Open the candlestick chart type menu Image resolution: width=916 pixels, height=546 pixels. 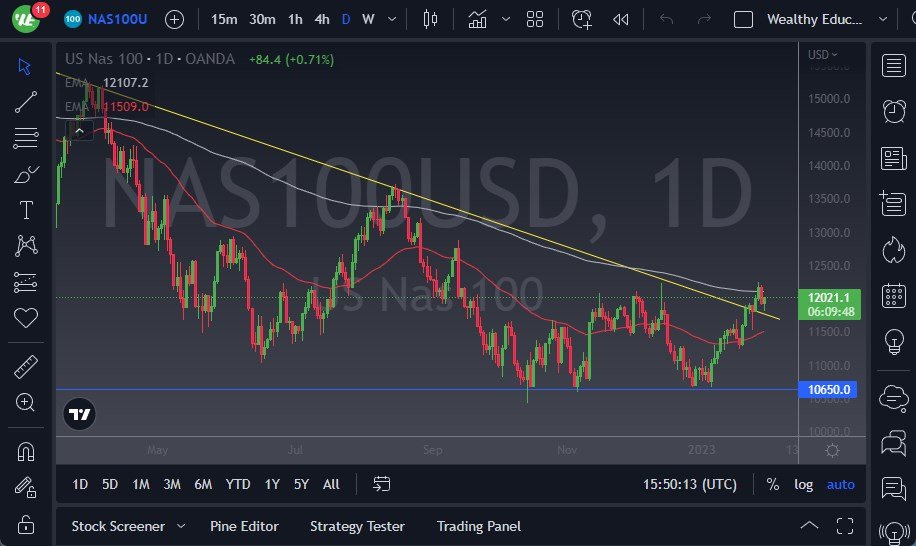click(x=430, y=19)
